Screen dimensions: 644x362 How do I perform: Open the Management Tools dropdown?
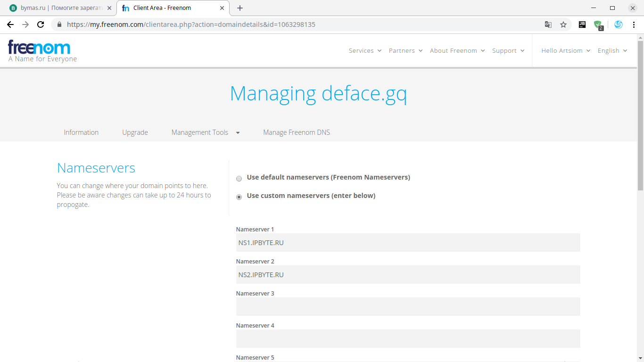click(x=206, y=132)
